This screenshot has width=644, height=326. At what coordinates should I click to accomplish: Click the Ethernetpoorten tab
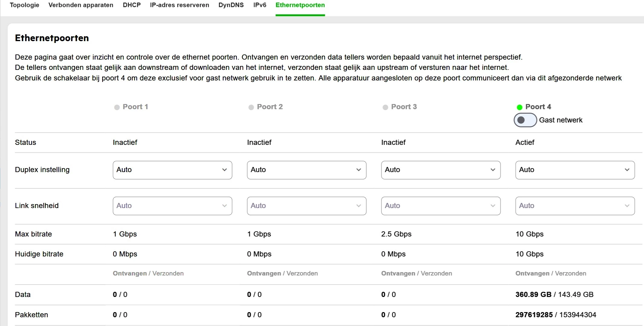[x=300, y=5]
